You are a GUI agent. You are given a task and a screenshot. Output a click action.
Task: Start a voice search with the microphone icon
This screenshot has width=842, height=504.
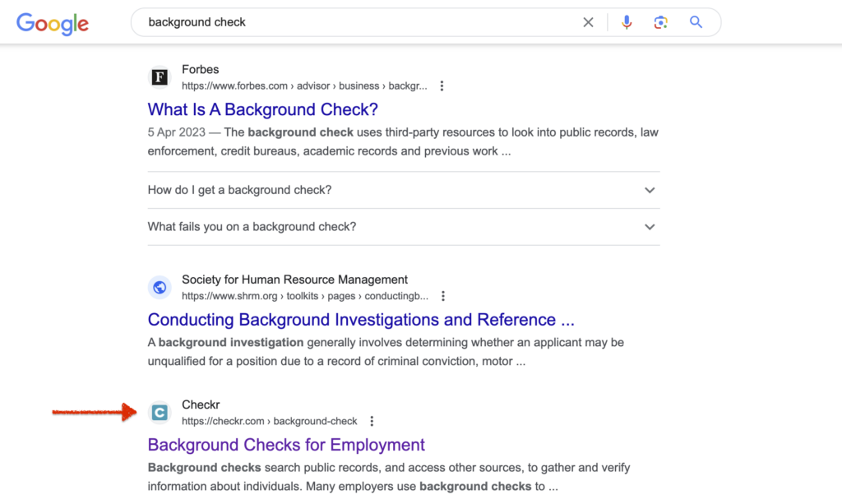tap(627, 22)
